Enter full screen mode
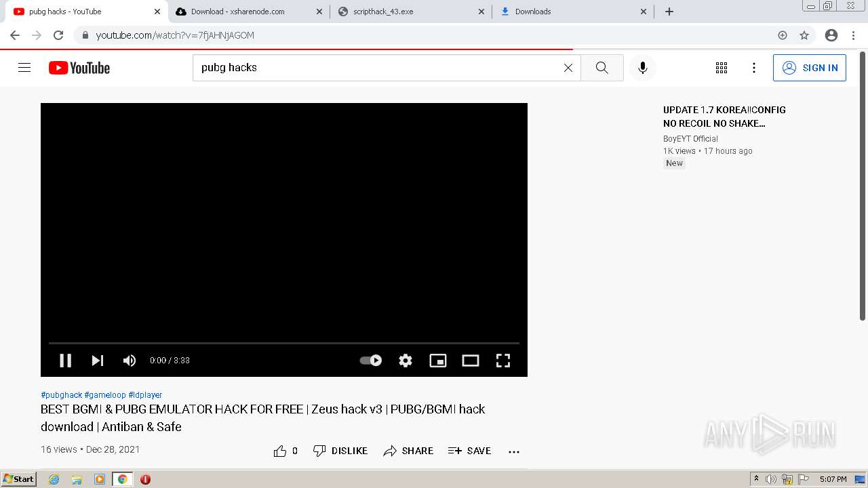The width and height of the screenshot is (868, 488). point(503,361)
